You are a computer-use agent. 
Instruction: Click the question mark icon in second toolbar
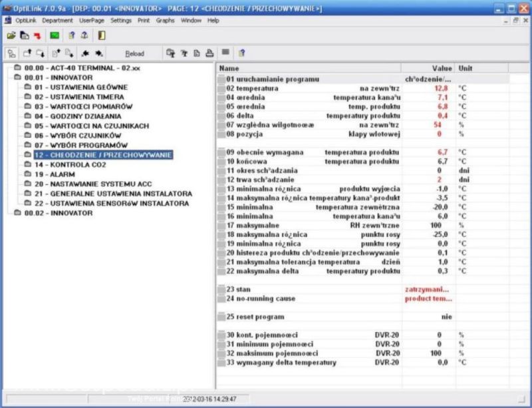pyautogui.click(x=241, y=53)
